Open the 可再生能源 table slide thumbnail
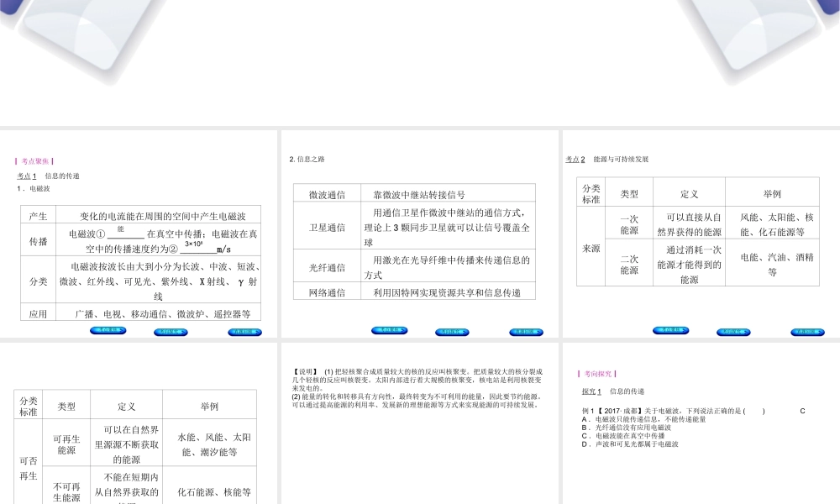 pos(139,423)
